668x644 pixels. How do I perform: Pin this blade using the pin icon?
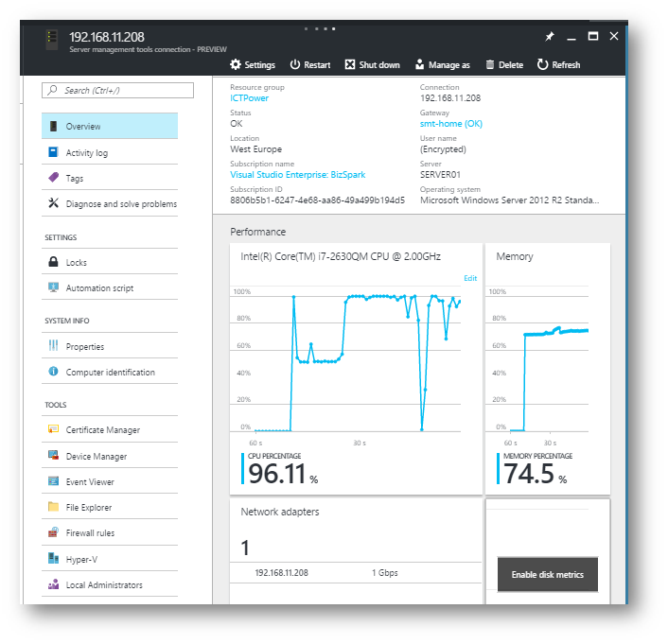[550, 36]
